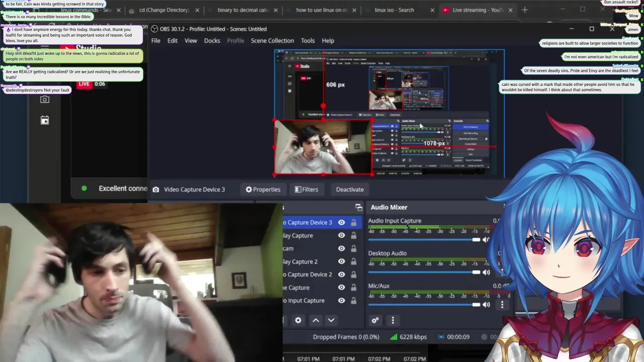Click YouTube Studio sidebar calendar icon
Image resolution: width=644 pixels, height=362 pixels.
45,120
